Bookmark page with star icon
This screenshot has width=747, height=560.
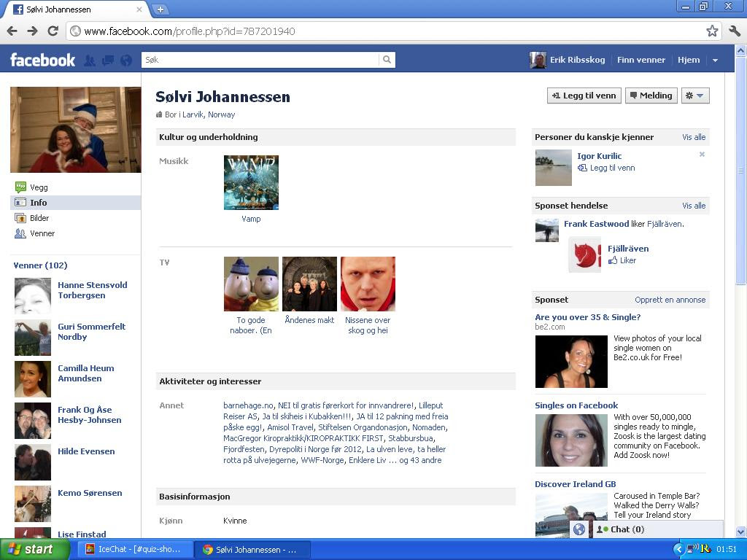pyautogui.click(x=712, y=31)
